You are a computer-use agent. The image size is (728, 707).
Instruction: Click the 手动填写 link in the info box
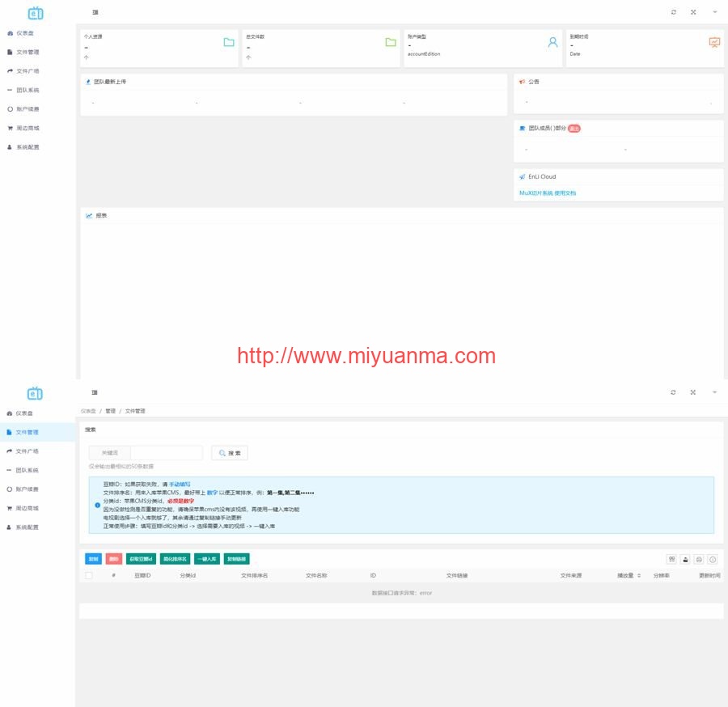[x=180, y=485]
